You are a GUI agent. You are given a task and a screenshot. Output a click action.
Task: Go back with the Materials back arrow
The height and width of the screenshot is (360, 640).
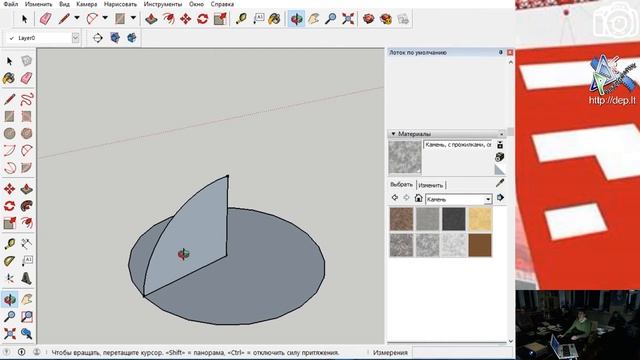point(395,198)
